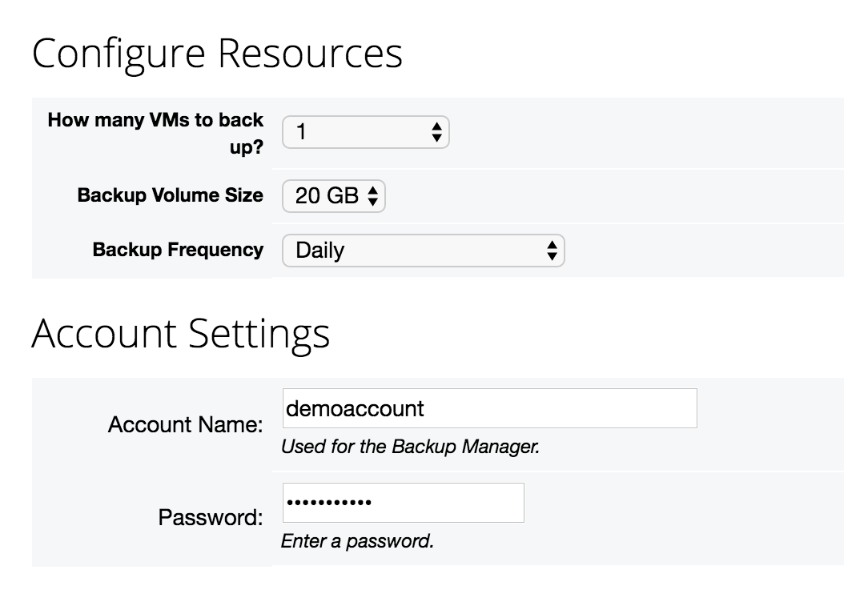Click the 'Used for the Backup Manager.' hint
Viewport: 868px width, 594px height.
point(410,447)
